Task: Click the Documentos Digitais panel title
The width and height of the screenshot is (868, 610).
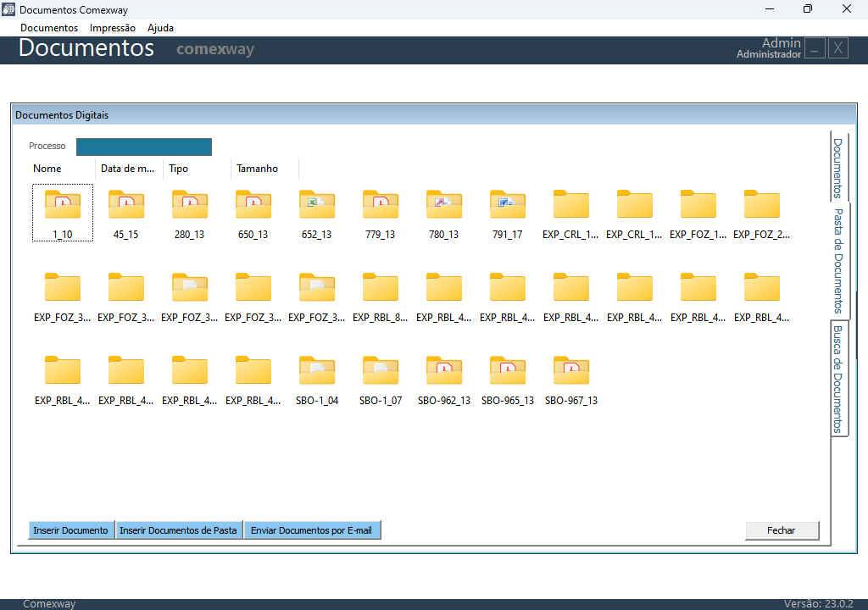Action: [62, 115]
